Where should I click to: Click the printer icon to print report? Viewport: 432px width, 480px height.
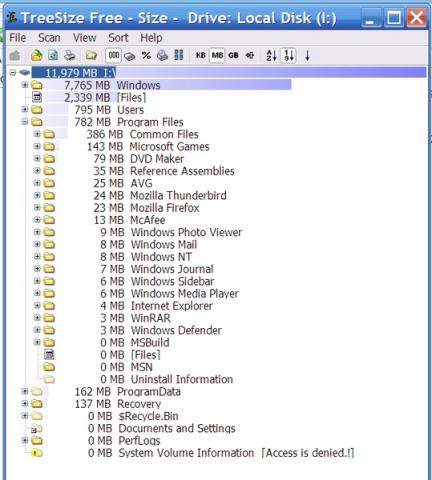(x=70, y=55)
